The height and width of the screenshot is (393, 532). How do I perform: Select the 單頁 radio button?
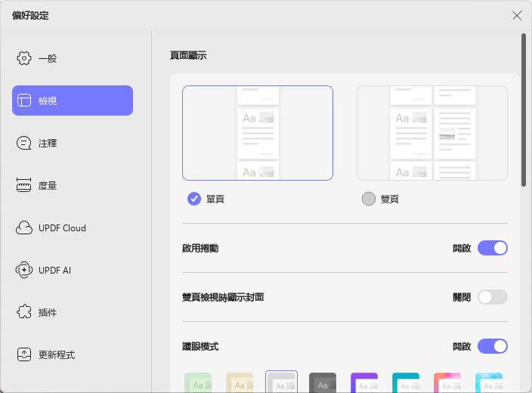click(194, 199)
